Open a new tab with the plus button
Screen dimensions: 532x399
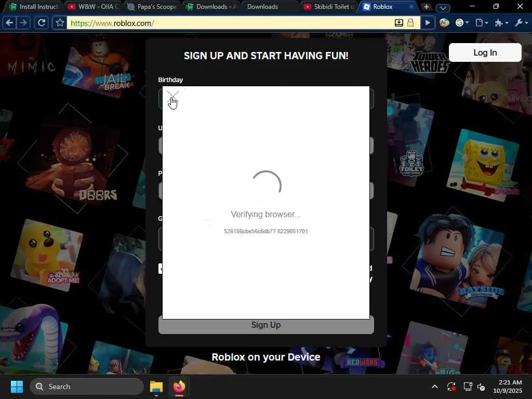click(427, 7)
